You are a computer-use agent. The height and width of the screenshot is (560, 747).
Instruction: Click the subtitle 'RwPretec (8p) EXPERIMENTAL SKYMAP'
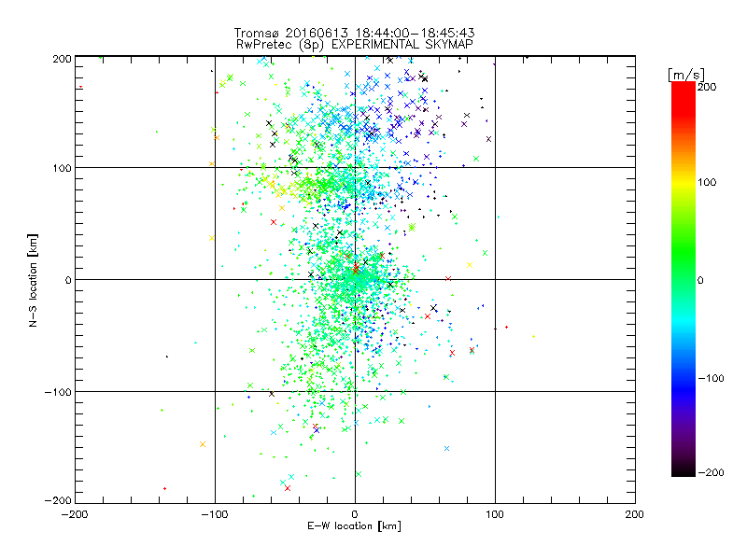click(355, 44)
